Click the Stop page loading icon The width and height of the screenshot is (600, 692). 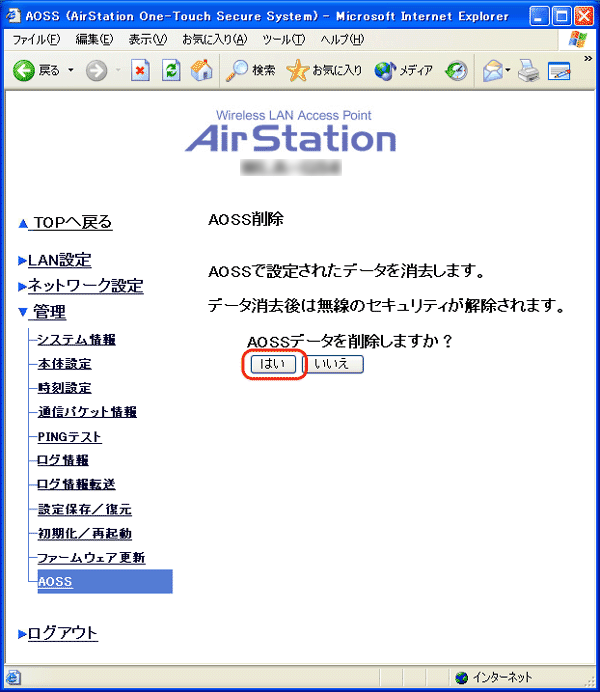pos(140,70)
